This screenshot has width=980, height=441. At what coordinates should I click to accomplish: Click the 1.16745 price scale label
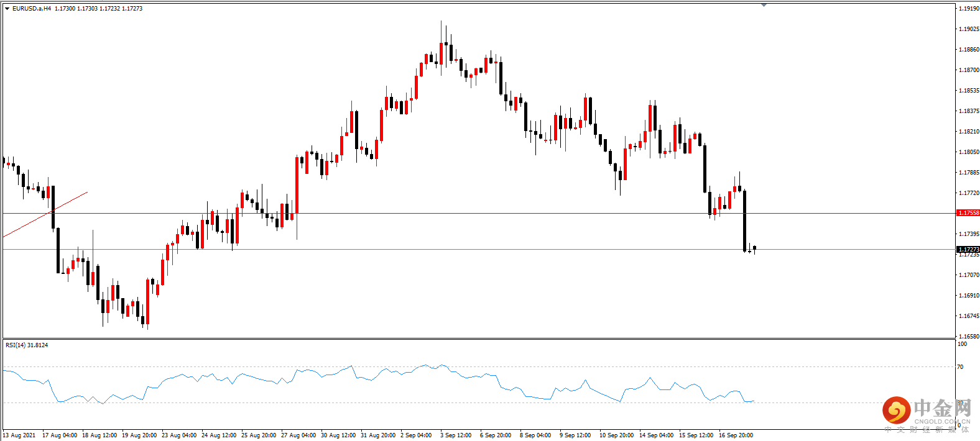[969, 316]
